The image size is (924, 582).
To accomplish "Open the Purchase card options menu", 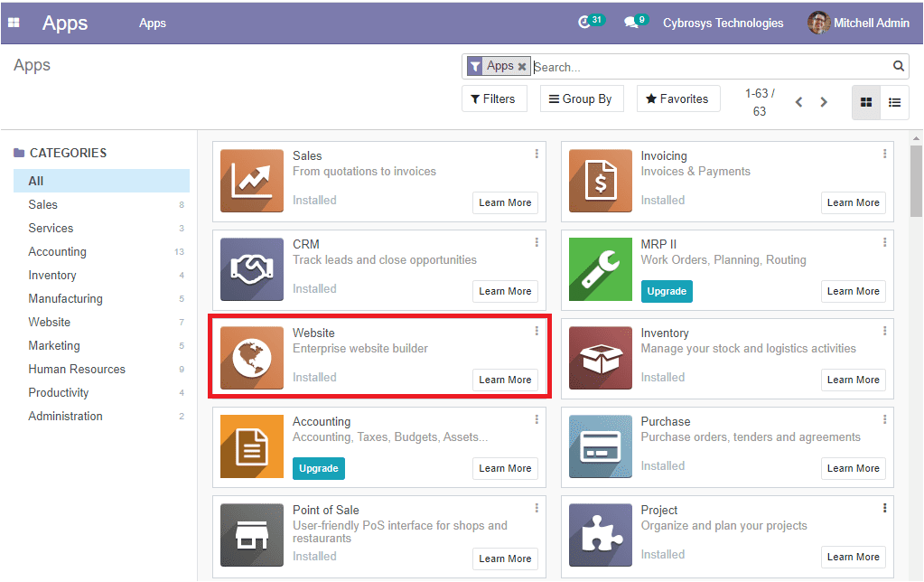I will coord(884,419).
